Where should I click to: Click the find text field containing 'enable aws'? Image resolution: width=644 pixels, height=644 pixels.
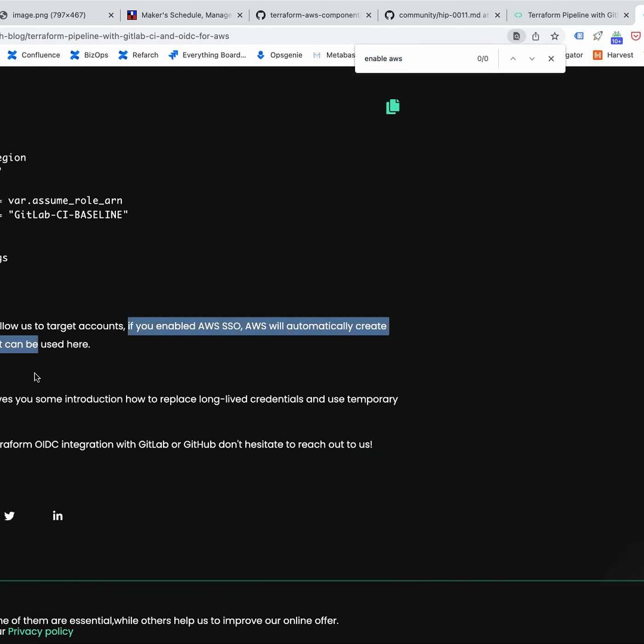tap(414, 59)
